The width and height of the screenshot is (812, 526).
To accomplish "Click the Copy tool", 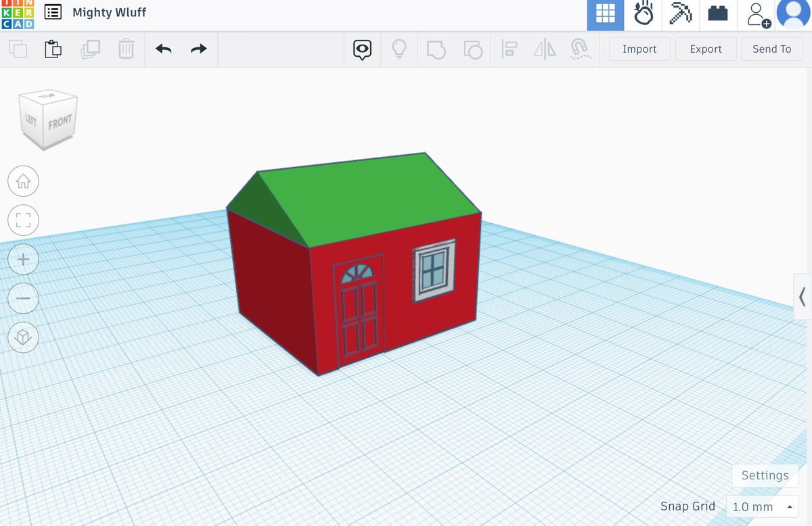I will pos(18,49).
